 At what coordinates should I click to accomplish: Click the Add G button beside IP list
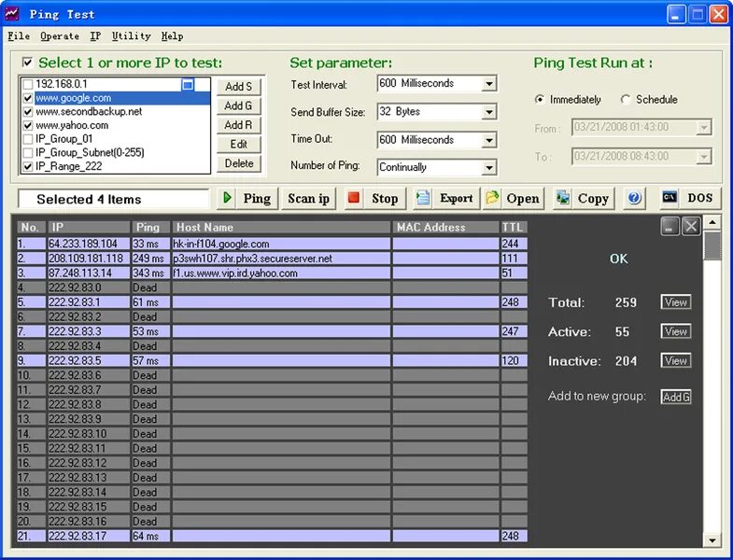(x=238, y=105)
